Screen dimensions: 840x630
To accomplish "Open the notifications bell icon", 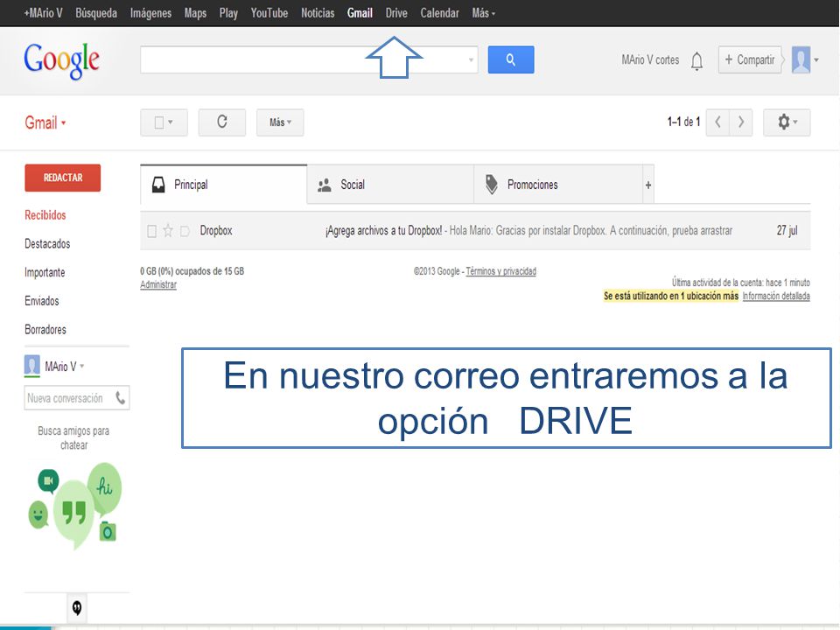I will click(696, 60).
